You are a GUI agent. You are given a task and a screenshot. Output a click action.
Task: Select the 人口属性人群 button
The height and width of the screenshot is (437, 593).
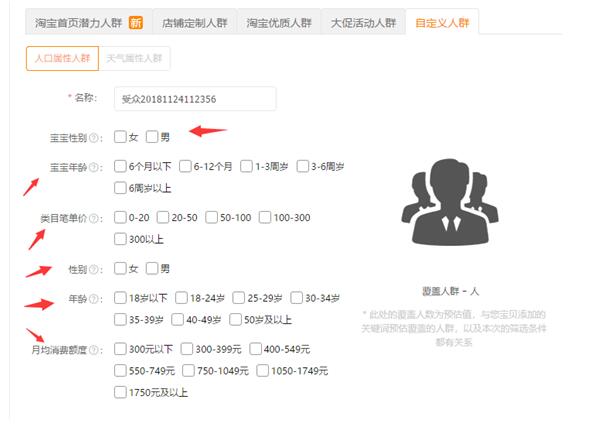click(x=62, y=58)
